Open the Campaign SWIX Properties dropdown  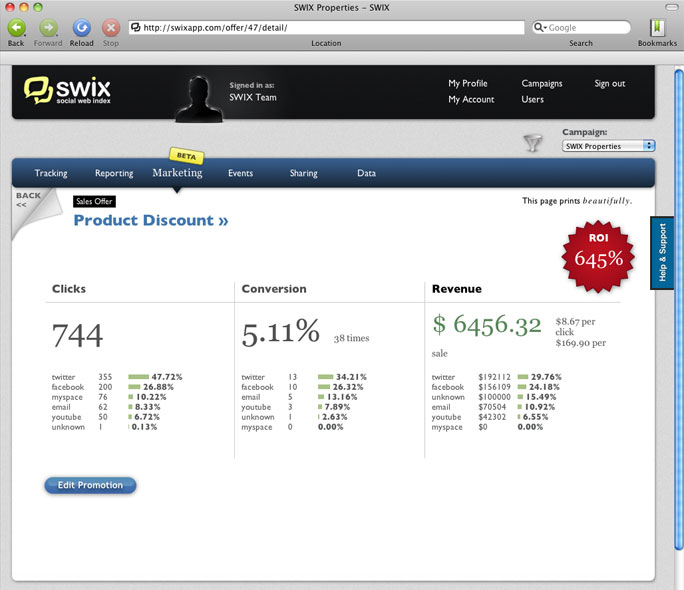click(x=608, y=146)
